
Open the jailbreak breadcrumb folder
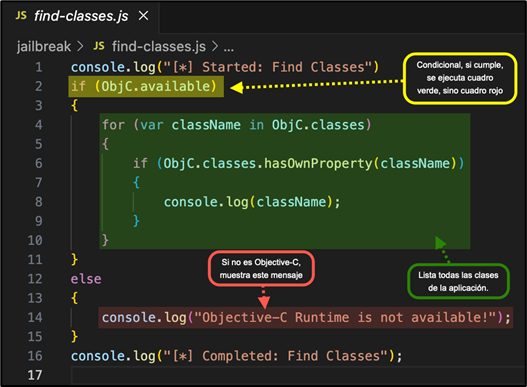(44, 46)
